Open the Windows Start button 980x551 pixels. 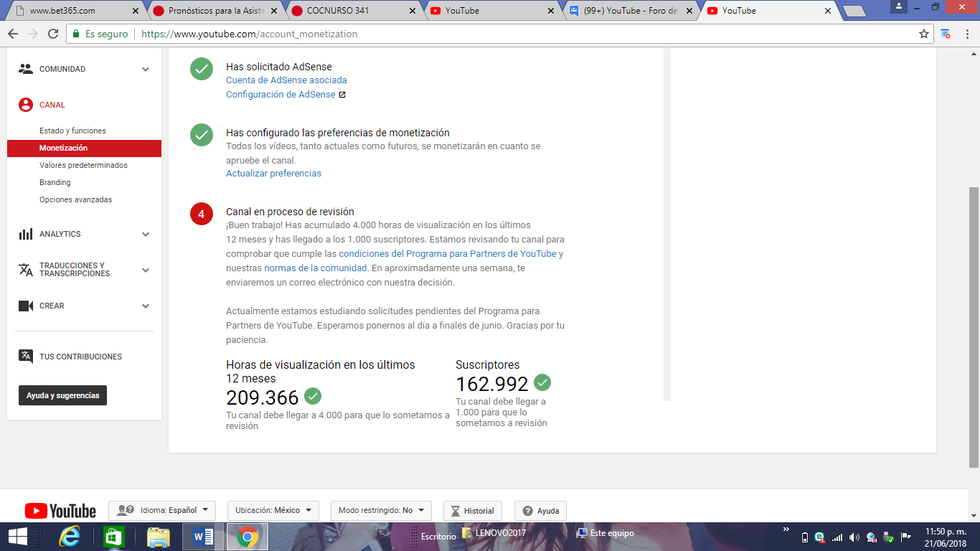(x=17, y=537)
